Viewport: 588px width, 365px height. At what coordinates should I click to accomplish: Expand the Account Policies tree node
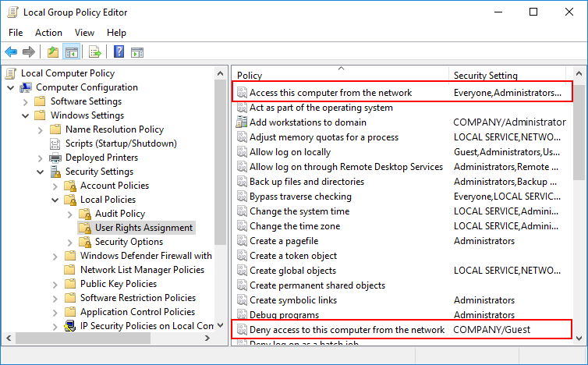(x=55, y=186)
